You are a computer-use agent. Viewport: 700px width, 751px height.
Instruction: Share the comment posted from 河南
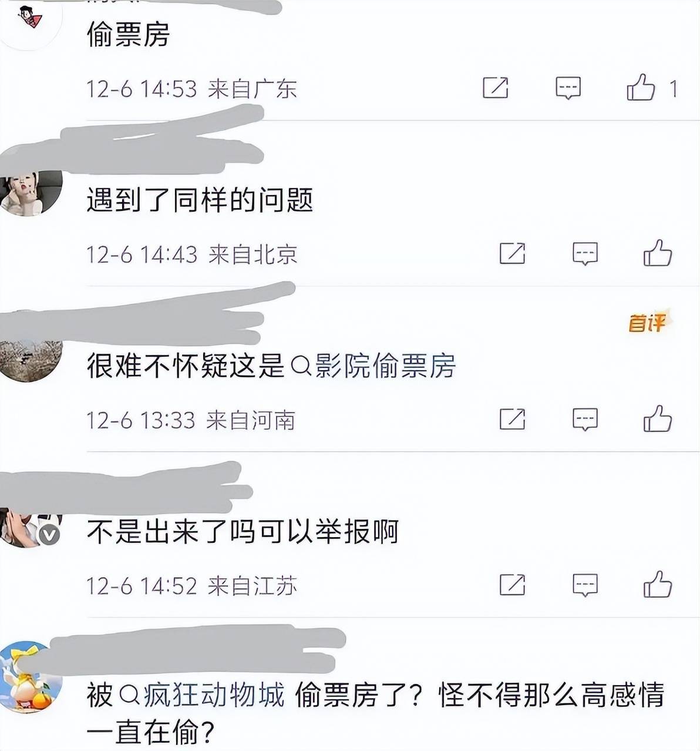coord(512,419)
